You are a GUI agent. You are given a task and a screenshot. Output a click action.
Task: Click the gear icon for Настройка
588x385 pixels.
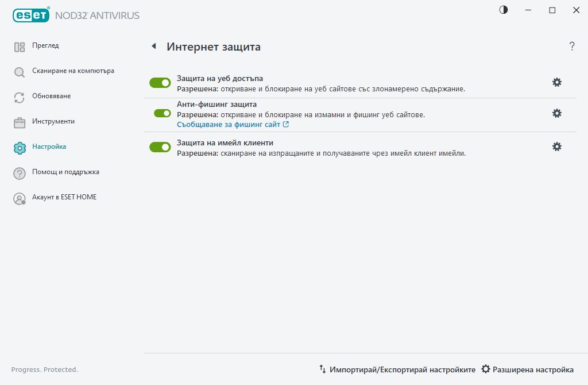pos(20,148)
